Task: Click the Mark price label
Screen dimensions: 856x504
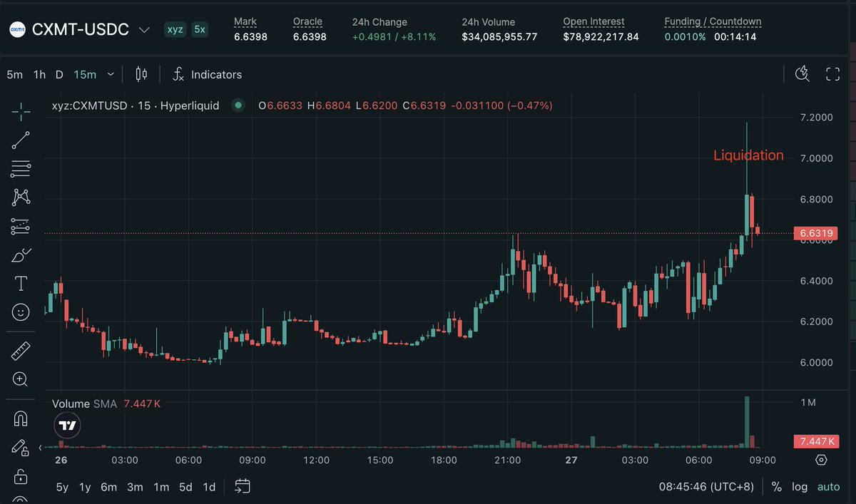Action: pyautogui.click(x=245, y=21)
